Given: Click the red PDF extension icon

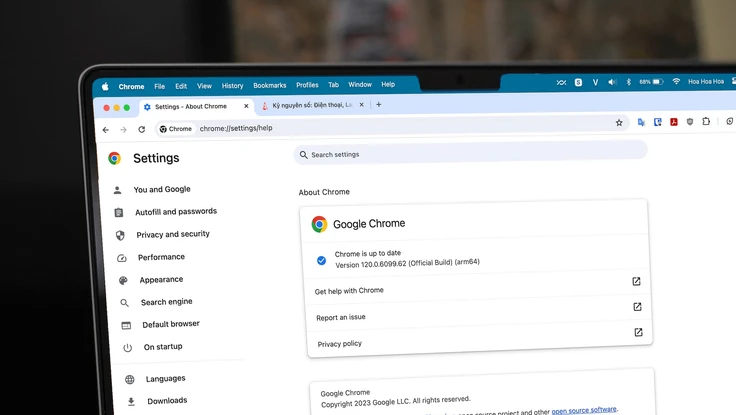Looking at the screenshot, I should coord(674,122).
